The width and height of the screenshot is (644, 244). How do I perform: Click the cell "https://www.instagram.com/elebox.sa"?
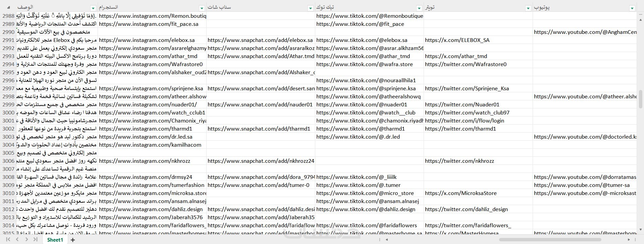coord(152,40)
